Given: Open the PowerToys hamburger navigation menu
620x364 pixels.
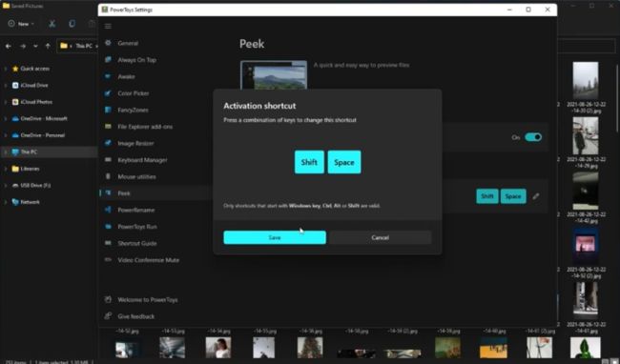Looking at the screenshot, I should [x=108, y=26].
